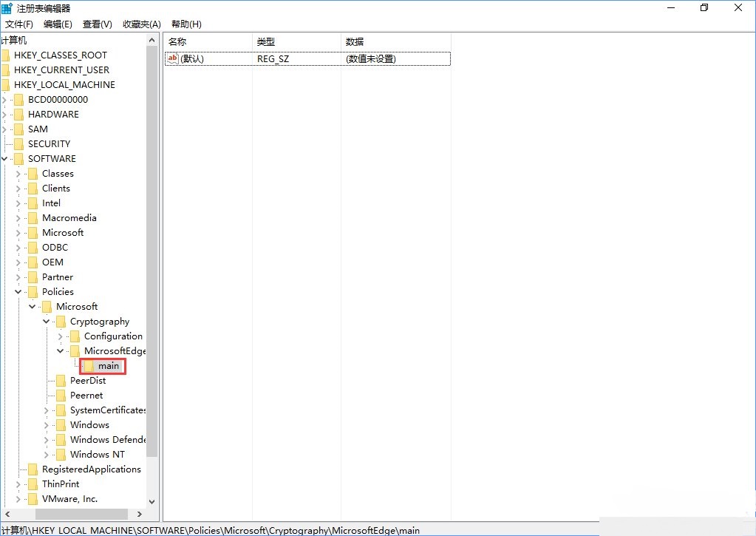Select the Microsoft key under Policies
The height and width of the screenshot is (536, 756).
click(77, 307)
